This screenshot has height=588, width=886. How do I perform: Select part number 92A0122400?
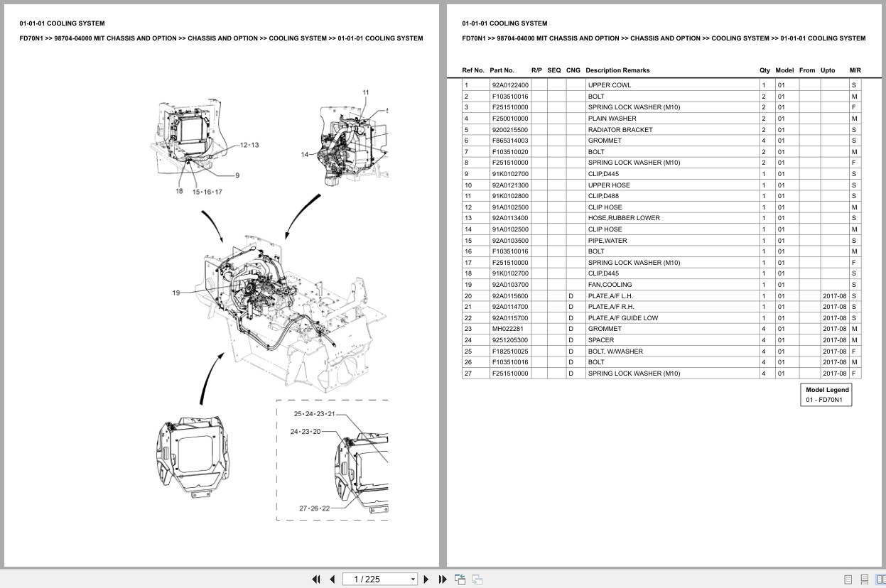[510, 85]
